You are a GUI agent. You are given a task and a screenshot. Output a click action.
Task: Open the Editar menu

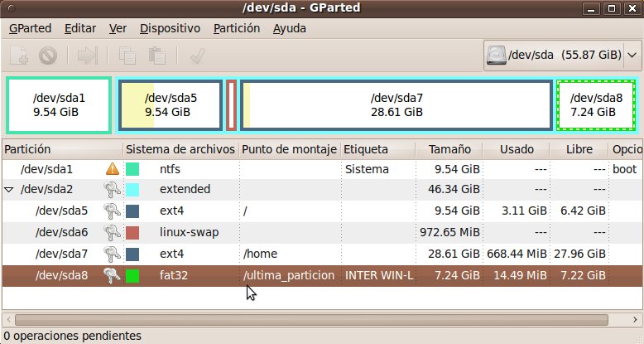80,29
